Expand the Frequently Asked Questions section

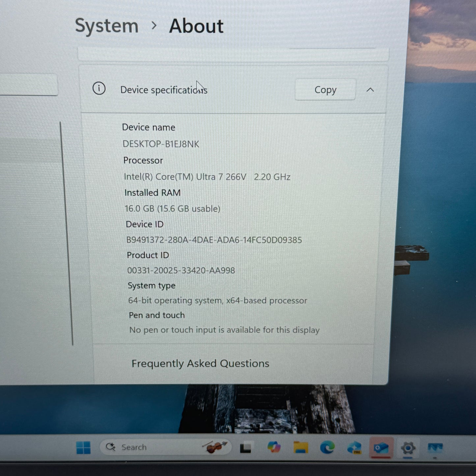[200, 363]
